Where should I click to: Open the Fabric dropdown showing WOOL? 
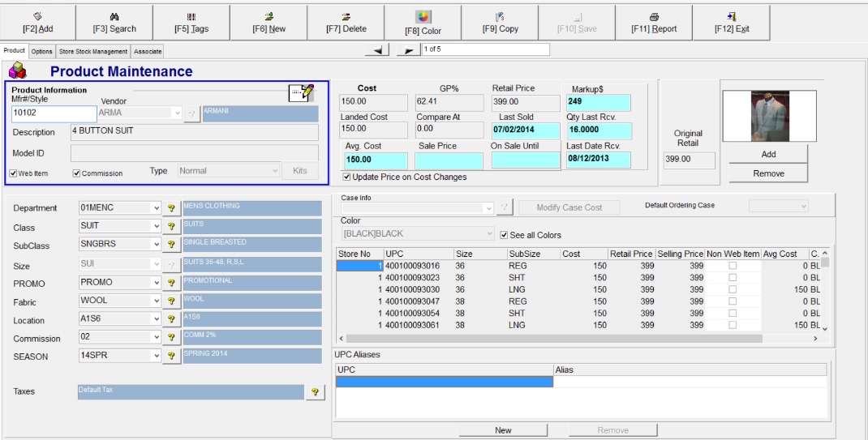156,301
